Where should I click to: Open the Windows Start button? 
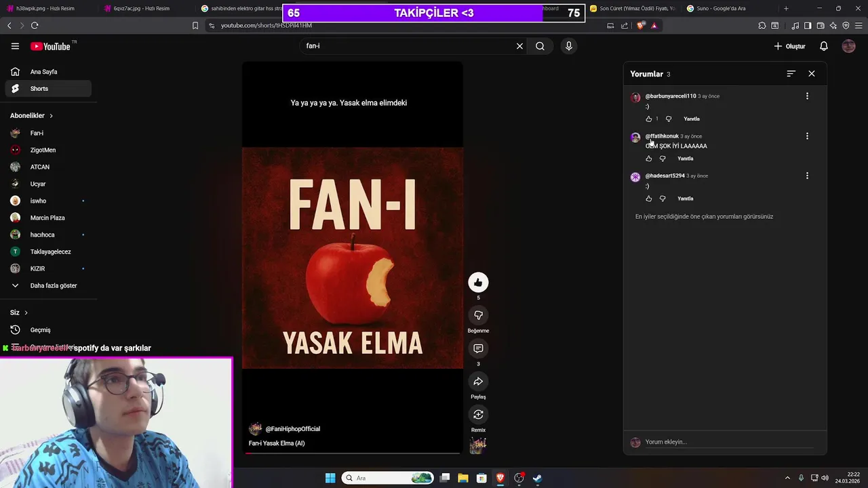(x=330, y=478)
